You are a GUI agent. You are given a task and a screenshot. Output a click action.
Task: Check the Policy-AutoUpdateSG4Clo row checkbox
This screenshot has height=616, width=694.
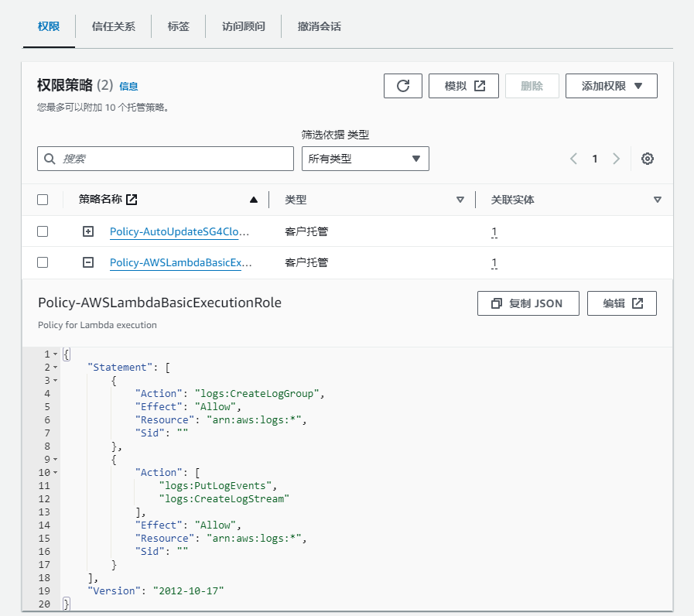click(x=43, y=231)
